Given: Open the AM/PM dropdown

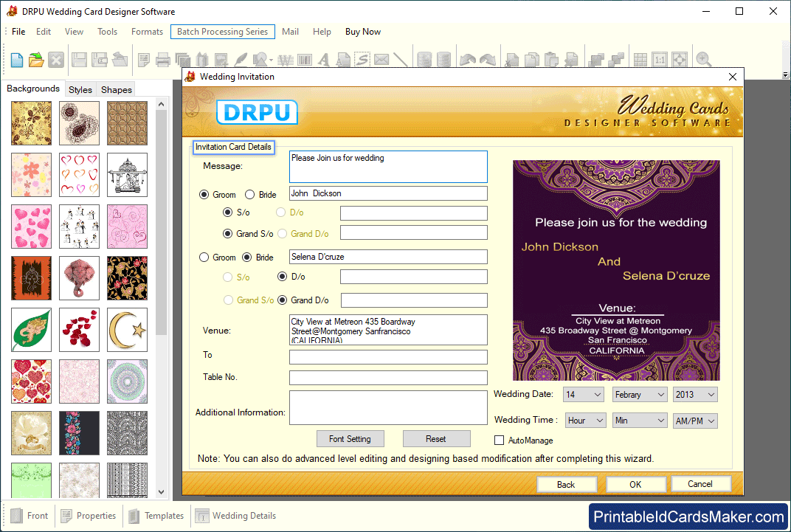Looking at the screenshot, I should pyautogui.click(x=695, y=421).
